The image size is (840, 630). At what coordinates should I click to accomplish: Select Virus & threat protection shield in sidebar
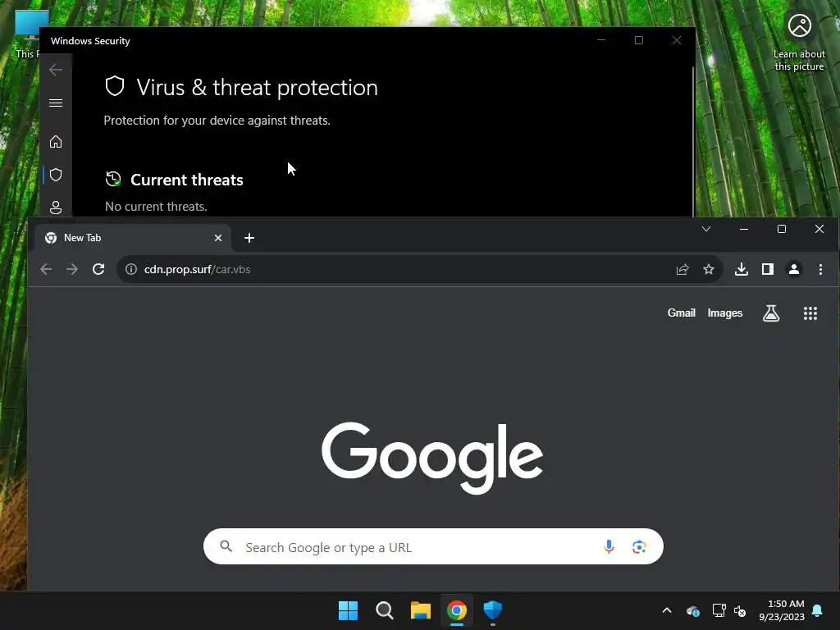[x=56, y=175]
